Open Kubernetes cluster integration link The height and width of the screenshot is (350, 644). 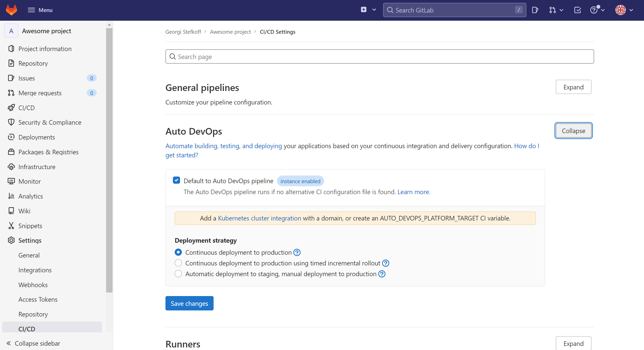[x=259, y=218]
